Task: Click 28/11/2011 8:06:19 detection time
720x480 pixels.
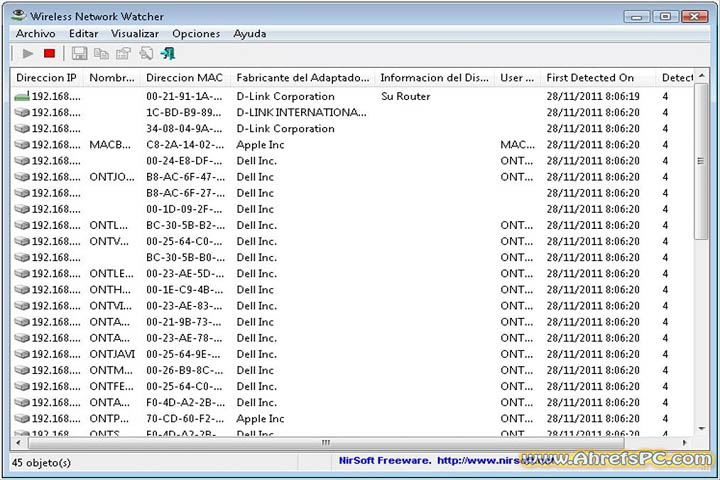Action: click(x=593, y=96)
